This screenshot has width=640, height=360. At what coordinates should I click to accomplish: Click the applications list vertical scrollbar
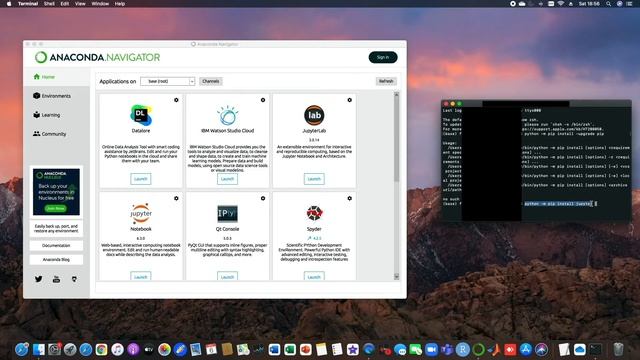(396, 139)
